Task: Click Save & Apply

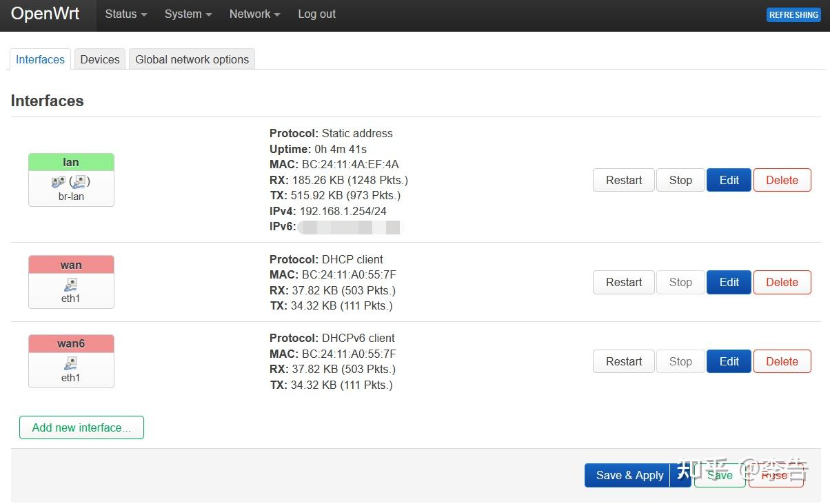Action: [x=629, y=475]
